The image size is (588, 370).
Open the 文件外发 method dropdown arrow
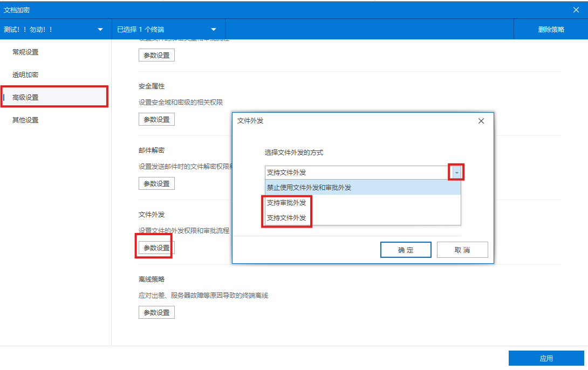click(456, 171)
